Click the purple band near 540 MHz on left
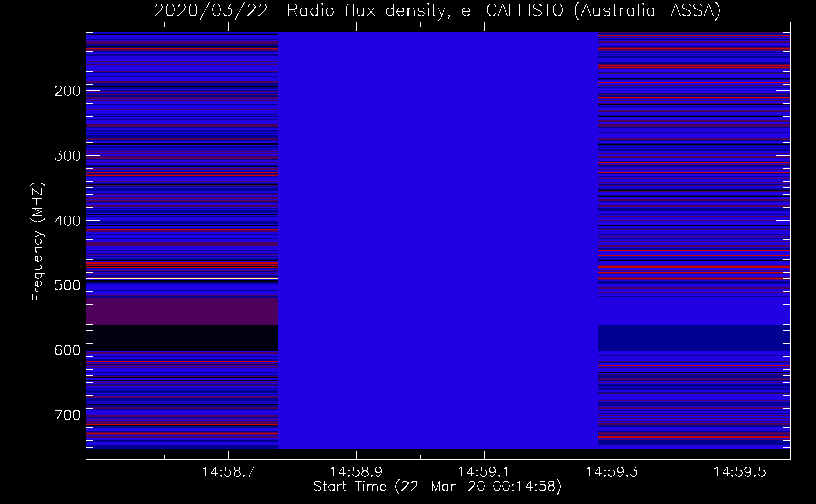Image resolution: width=816 pixels, height=504 pixels. click(182, 311)
